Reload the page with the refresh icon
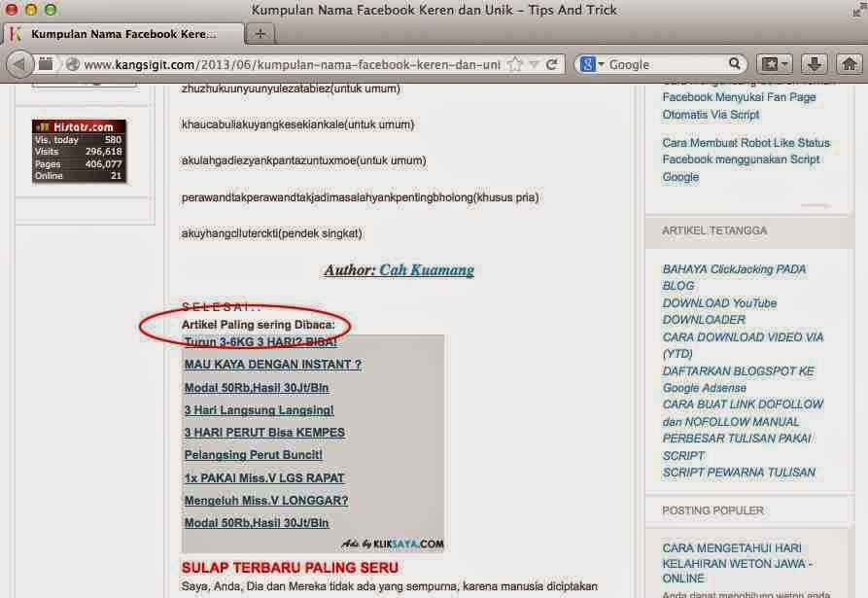 coord(551,64)
